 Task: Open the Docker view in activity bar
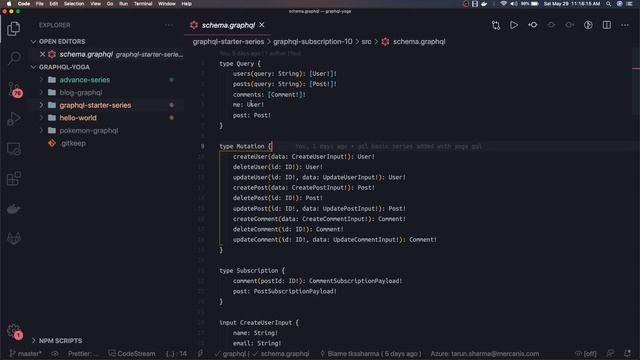pyautogui.click(x=13, y=209)
